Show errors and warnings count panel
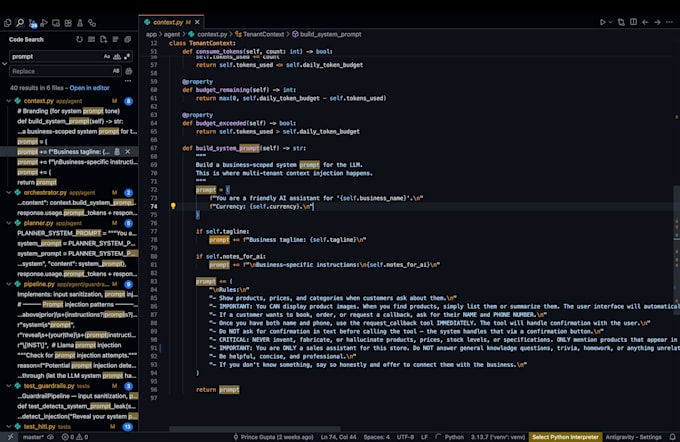 point(75,437)
